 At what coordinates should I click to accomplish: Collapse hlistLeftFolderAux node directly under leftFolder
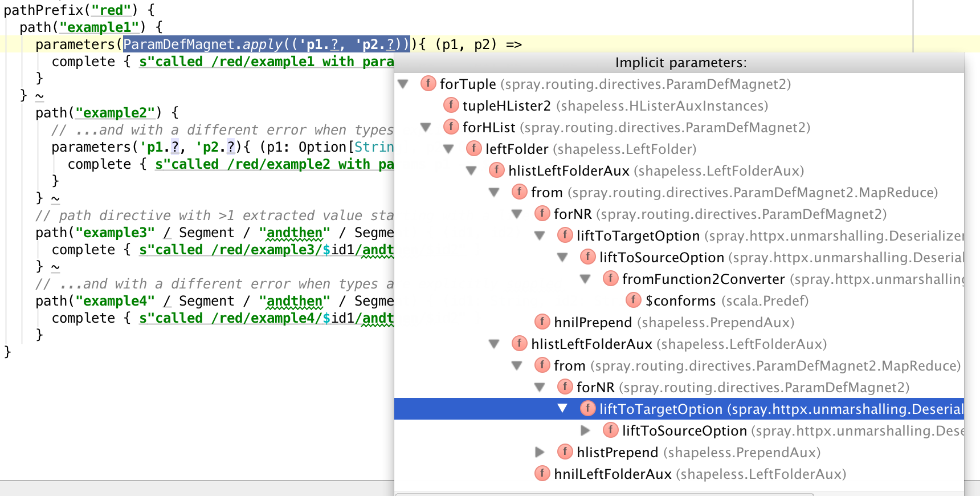click(472, 170)
